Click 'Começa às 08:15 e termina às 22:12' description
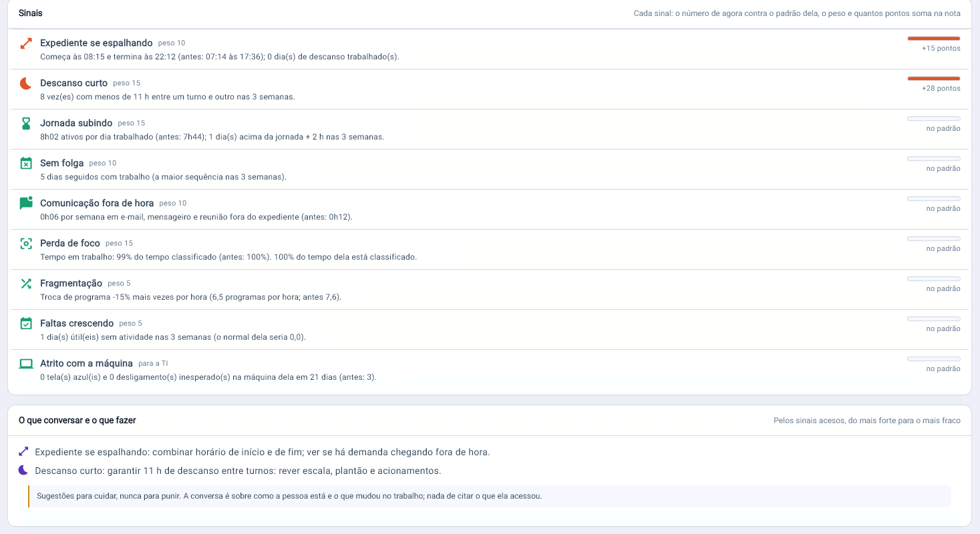 [220, 57]
